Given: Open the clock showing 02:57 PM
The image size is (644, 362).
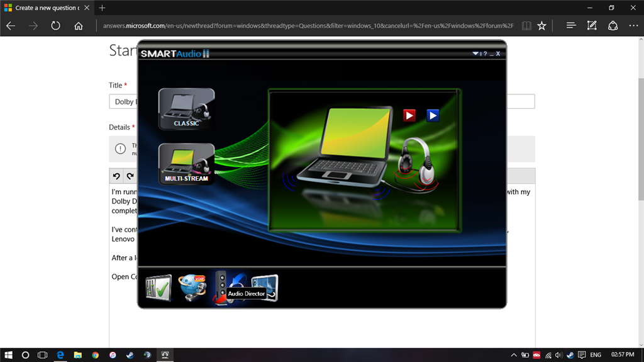Looking at the screenshot, I should pos(622,354).
